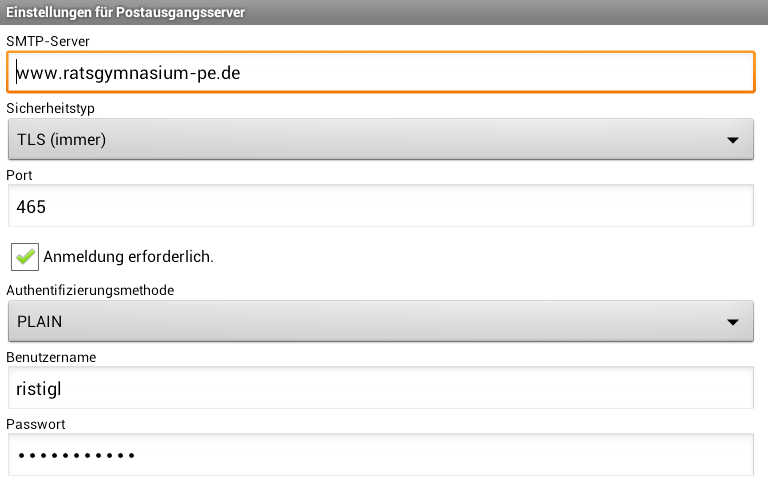Click the Port label above 465
Screen dimensions: 768x482
20,175
